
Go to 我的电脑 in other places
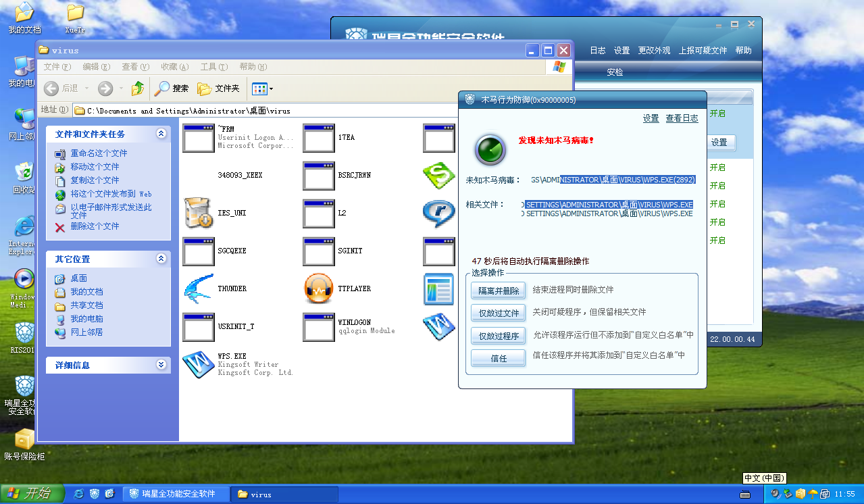pyautogui.click(x=86, y=319)
